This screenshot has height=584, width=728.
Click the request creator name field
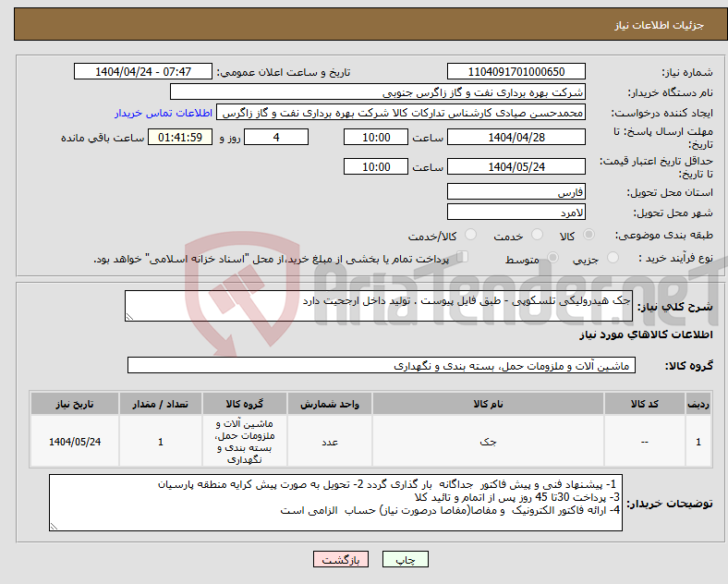tap(401, 113)
